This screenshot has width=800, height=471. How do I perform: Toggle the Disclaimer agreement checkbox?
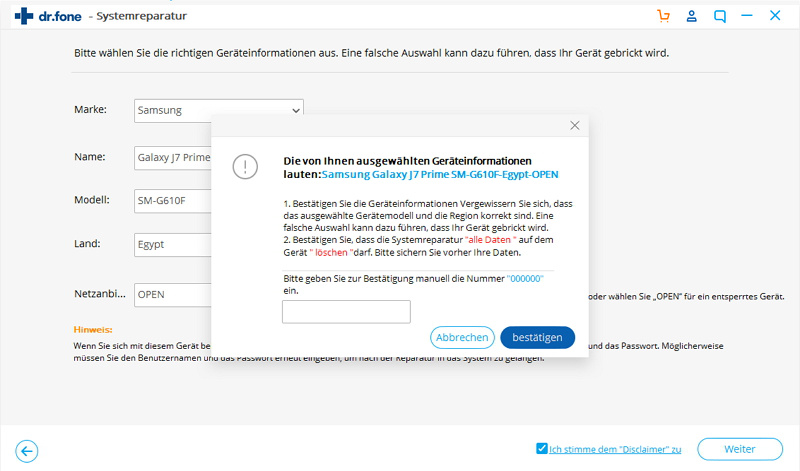541,449
